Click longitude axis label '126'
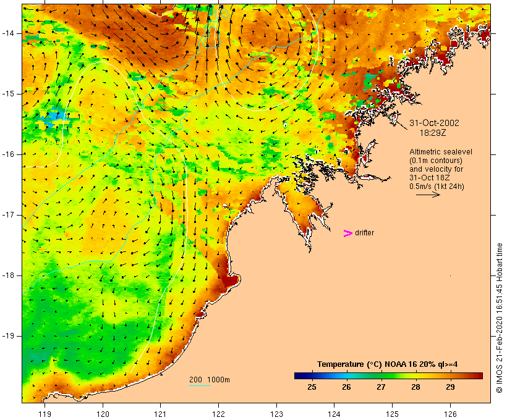507x420 pixels. point(450,414)
